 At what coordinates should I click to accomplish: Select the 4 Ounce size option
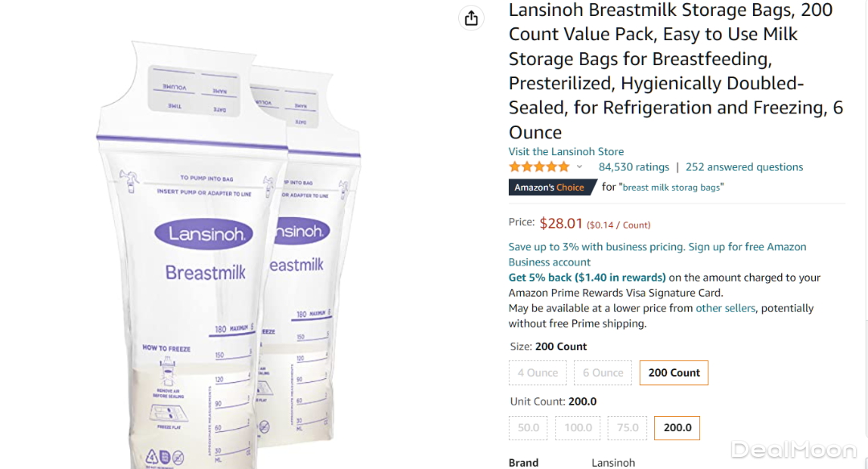point(538,372)
